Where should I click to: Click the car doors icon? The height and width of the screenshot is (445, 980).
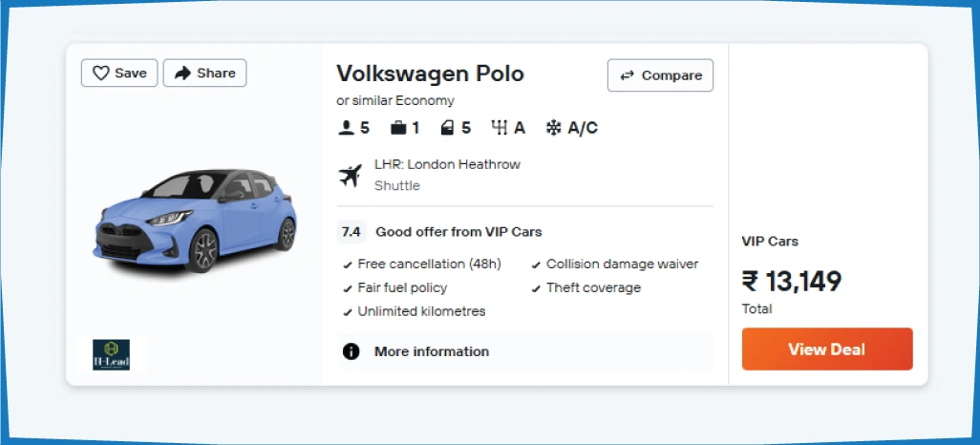tap(448, 128)
